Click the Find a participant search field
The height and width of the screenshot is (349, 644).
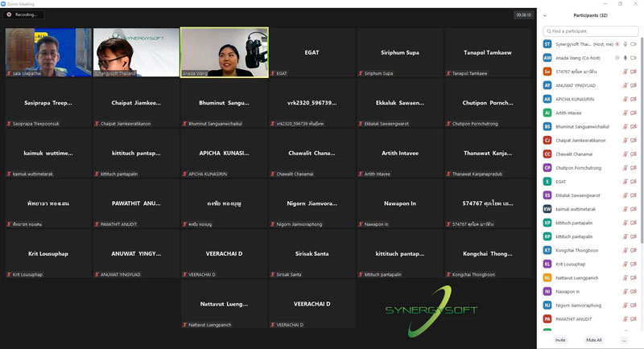[591, 31]
